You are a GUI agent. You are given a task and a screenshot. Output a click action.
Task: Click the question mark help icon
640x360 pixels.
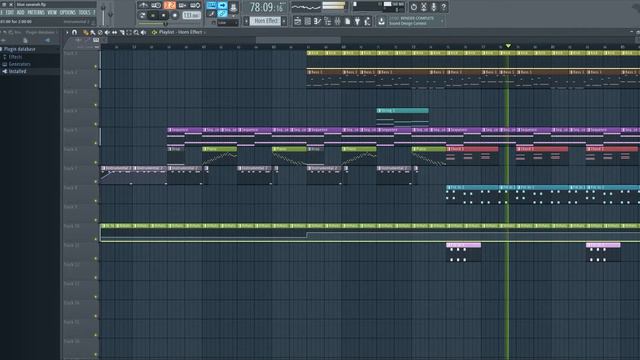[443, 7]
